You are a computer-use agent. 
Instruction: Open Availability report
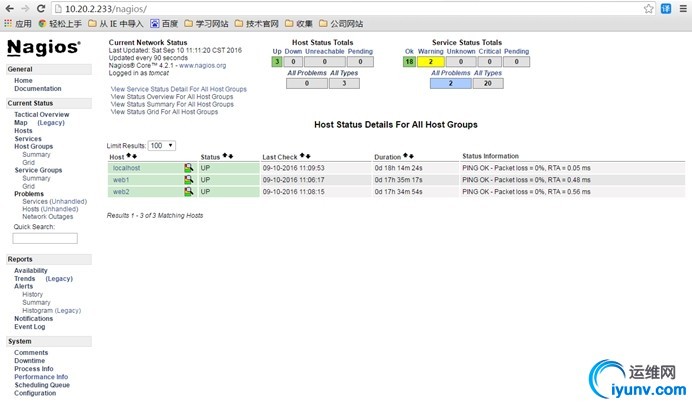pos(30,271)
